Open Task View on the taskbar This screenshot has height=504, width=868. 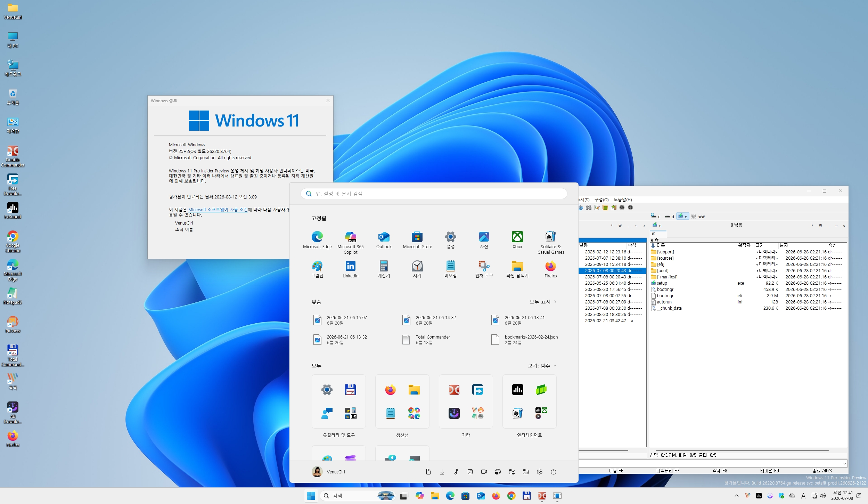coord(403,496)
